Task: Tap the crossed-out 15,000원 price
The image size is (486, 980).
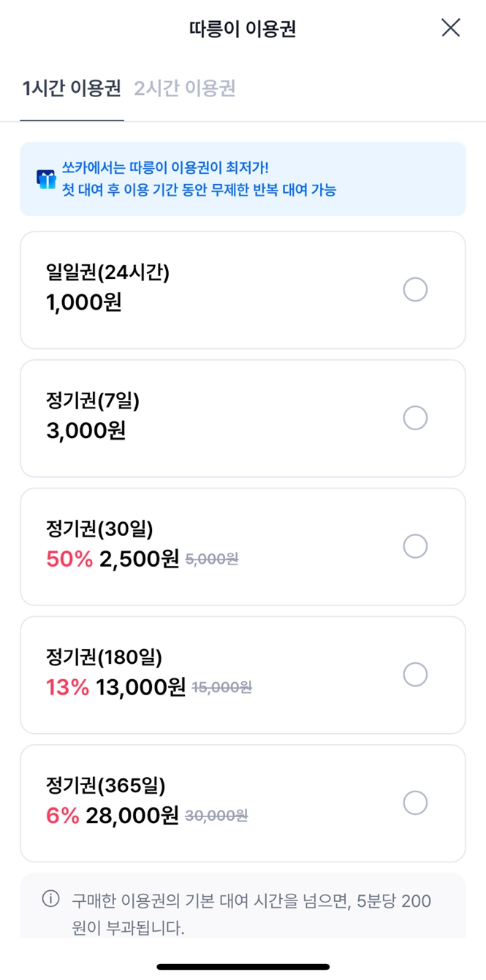Action: click(221, 687)
